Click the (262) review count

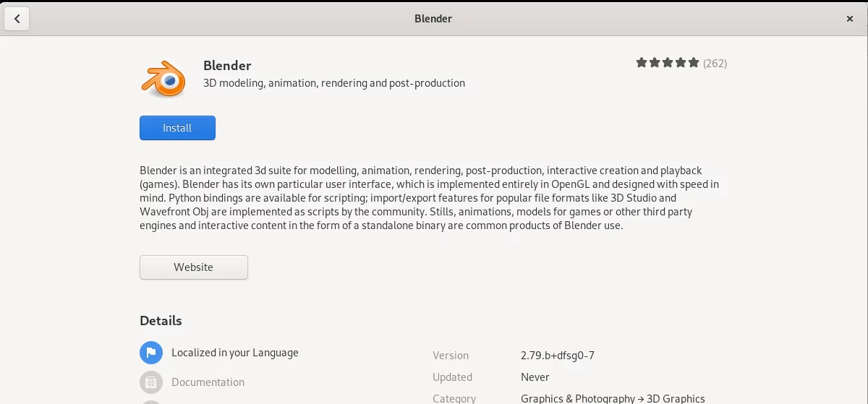coord(715,63)
